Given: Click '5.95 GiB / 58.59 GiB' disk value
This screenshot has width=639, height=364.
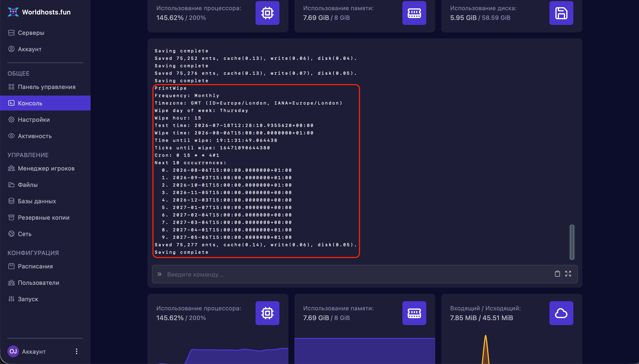Looking at the screenshot, I should [480, 18].
